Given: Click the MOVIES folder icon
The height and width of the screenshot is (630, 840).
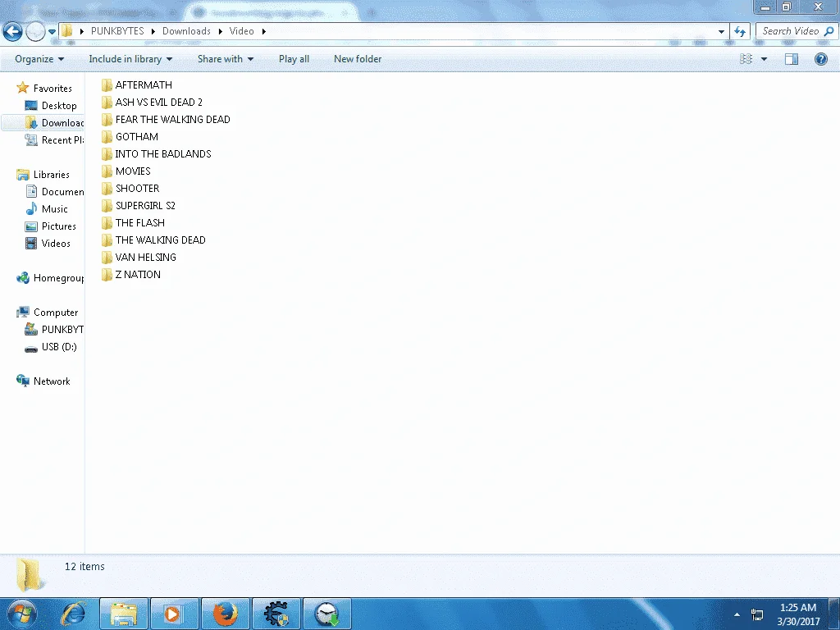Looking at the screenshot, I should (x=107, y=171).
